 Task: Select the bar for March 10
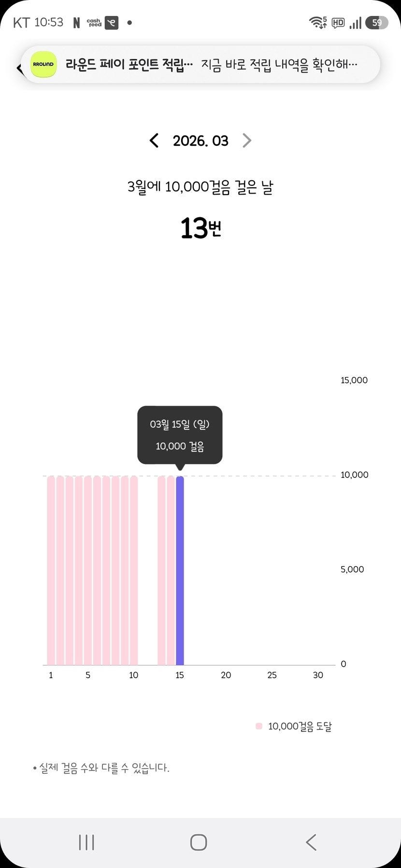coord(134,570)
